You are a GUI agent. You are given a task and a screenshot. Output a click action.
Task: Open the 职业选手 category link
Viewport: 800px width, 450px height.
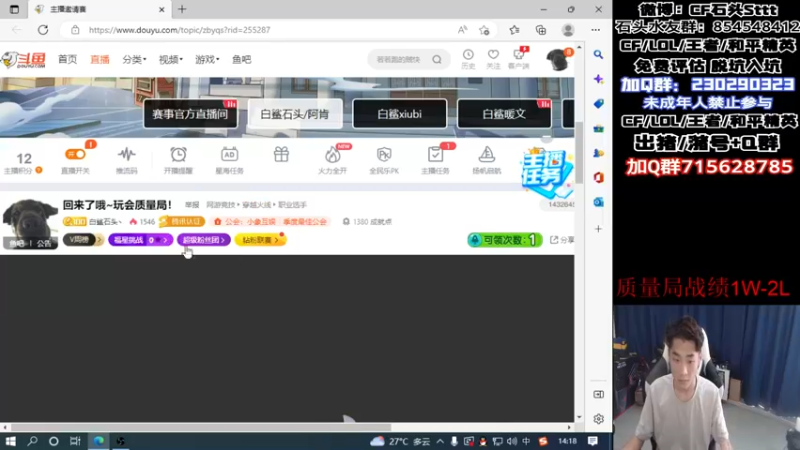point(292,205)
